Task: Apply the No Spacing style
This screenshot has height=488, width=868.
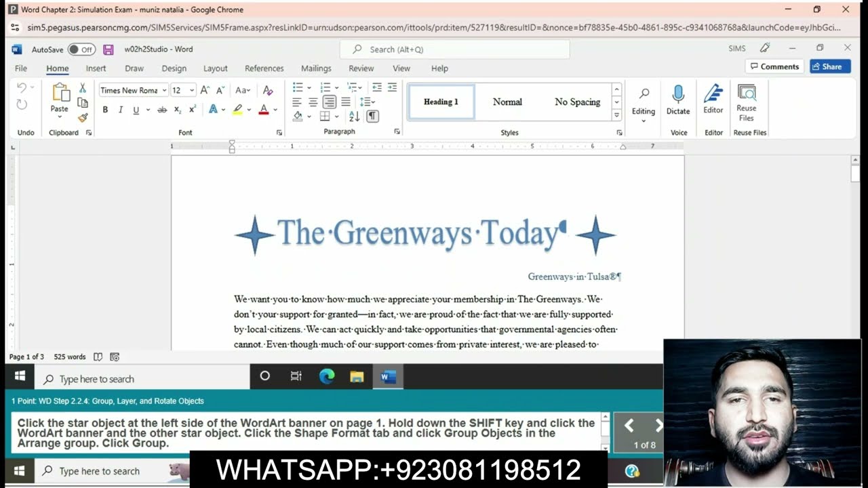Action: (x=578, y=102)
